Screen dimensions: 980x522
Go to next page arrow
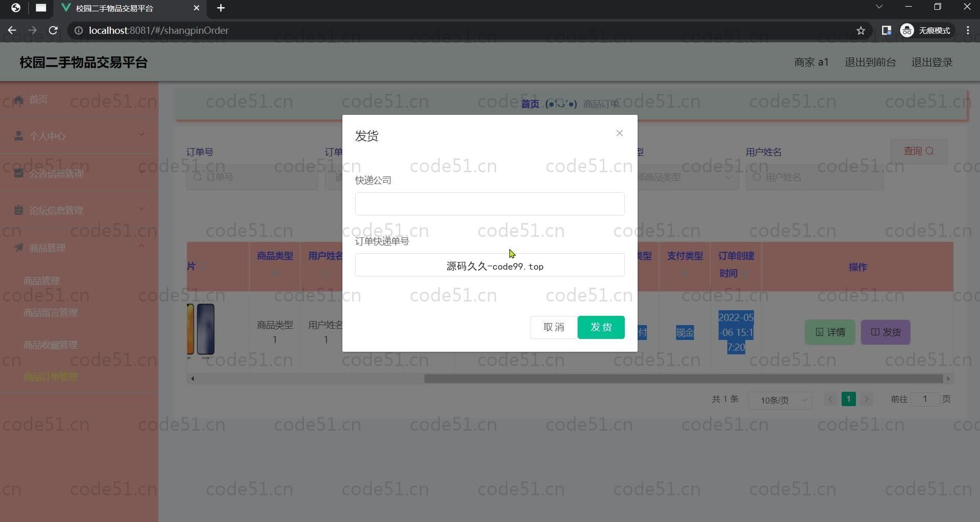[867, 399]
